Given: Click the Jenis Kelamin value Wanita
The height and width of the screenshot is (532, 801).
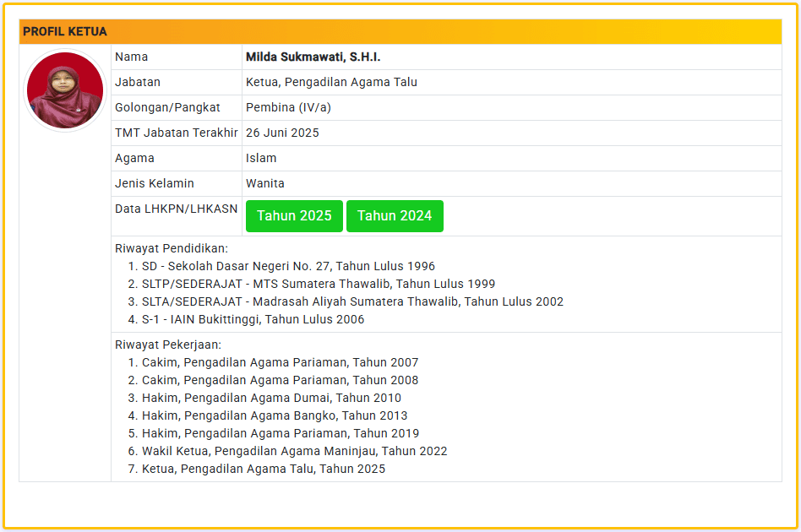Looking at the screenshot, I should (x=265, y=184).
